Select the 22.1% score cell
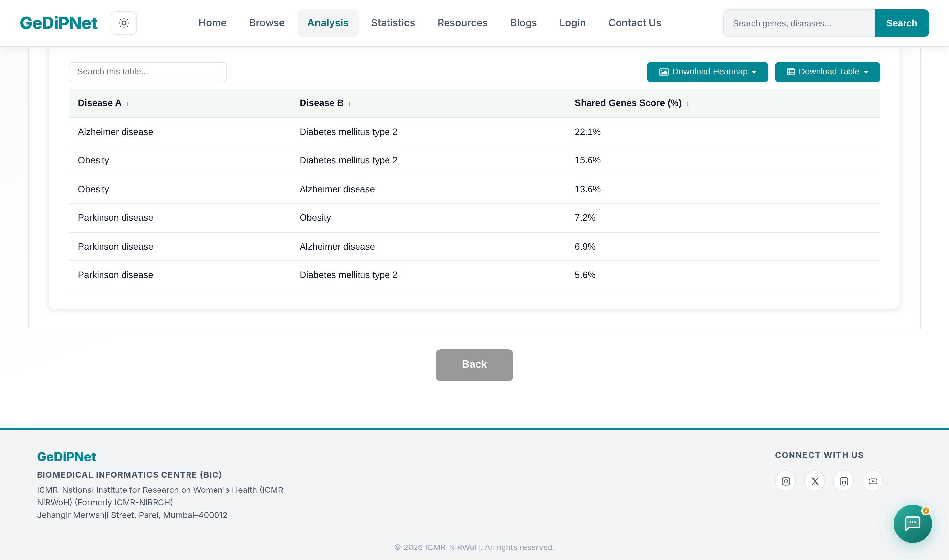 588,132
